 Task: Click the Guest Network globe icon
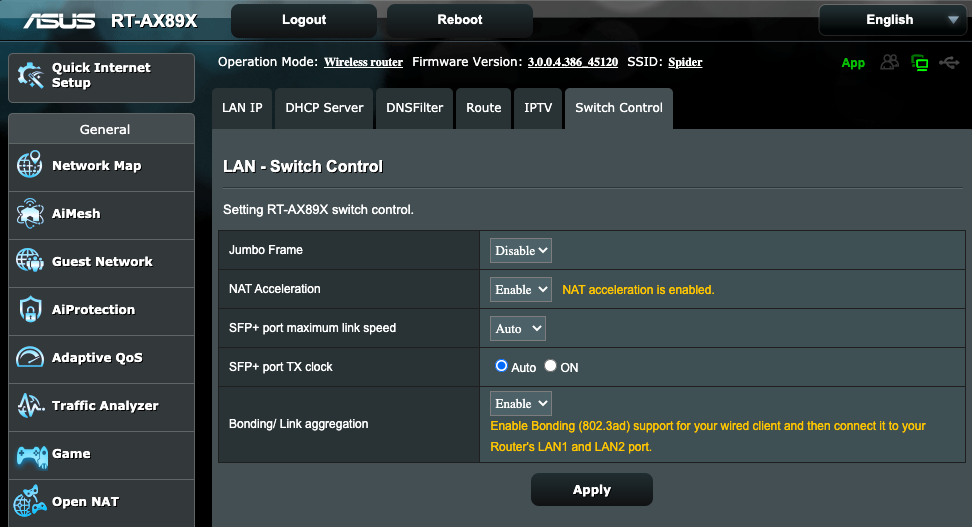pos(30,260)
